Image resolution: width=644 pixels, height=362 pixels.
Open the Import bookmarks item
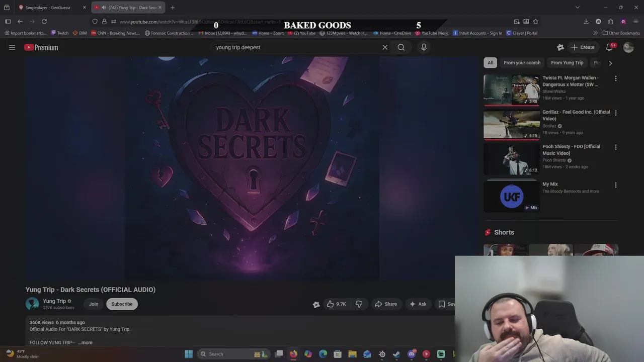tap(25, 33)
